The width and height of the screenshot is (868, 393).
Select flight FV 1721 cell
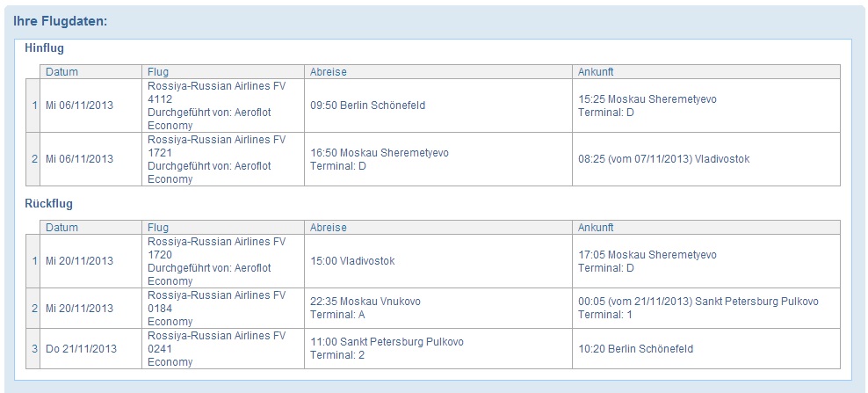223,159
